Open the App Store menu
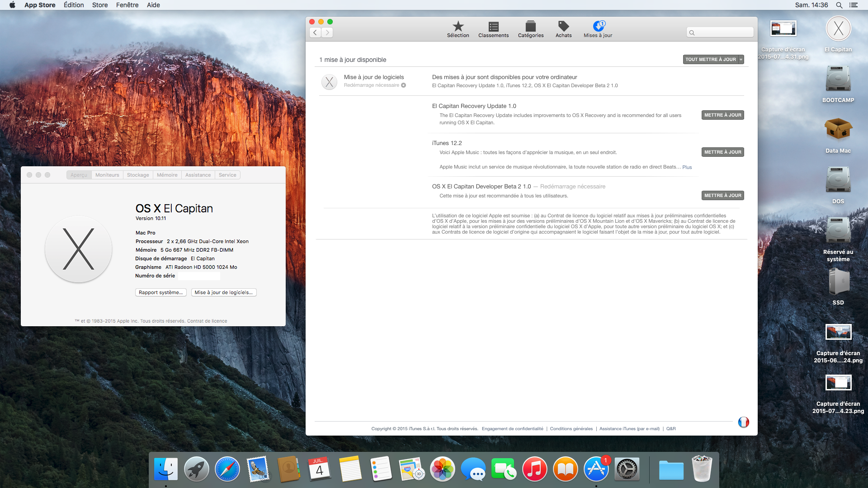 tap(40, 5)
